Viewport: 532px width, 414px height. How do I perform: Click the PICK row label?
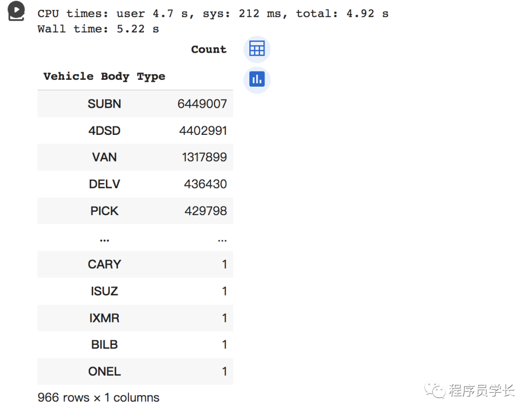point(104,211)
